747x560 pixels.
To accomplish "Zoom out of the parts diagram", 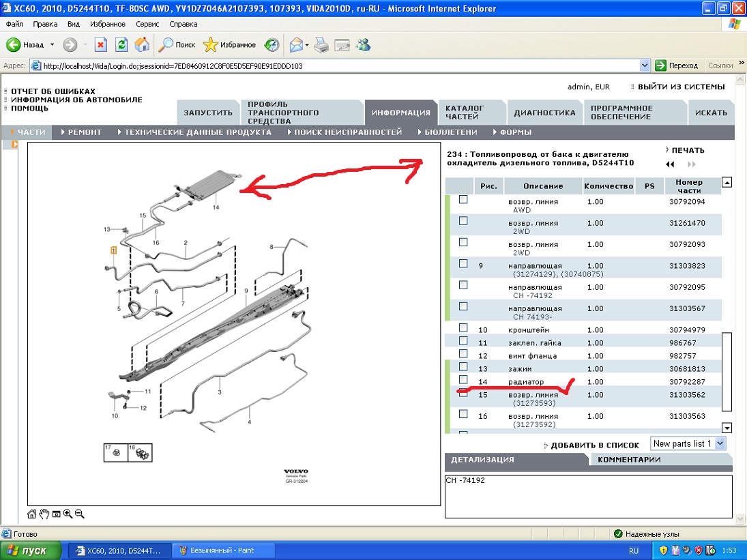I will pyautogui.click(x=80, y=514).
